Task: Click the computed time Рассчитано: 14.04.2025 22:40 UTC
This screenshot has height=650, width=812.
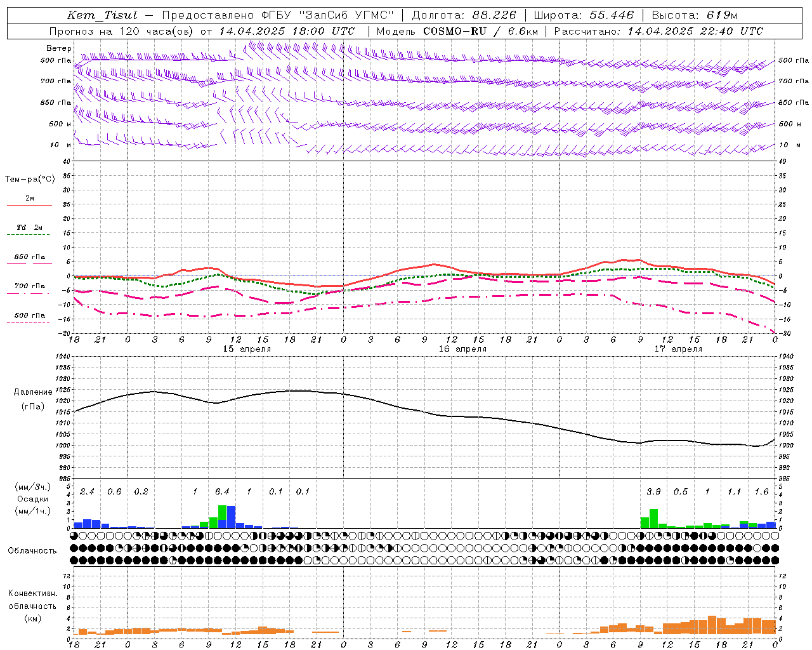Action: [x=658, y=31]
